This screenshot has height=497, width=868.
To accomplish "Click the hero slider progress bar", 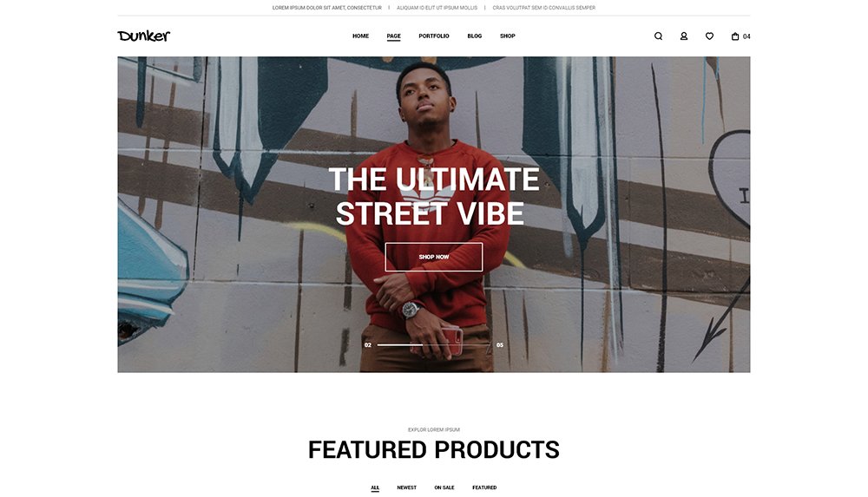I will pyautogui.click(x=433, y=345).
